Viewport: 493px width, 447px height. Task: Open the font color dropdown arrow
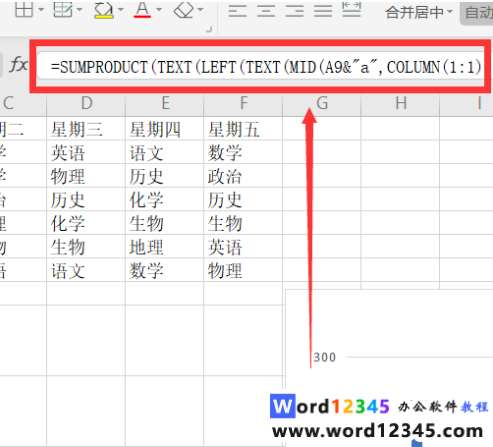159,10
